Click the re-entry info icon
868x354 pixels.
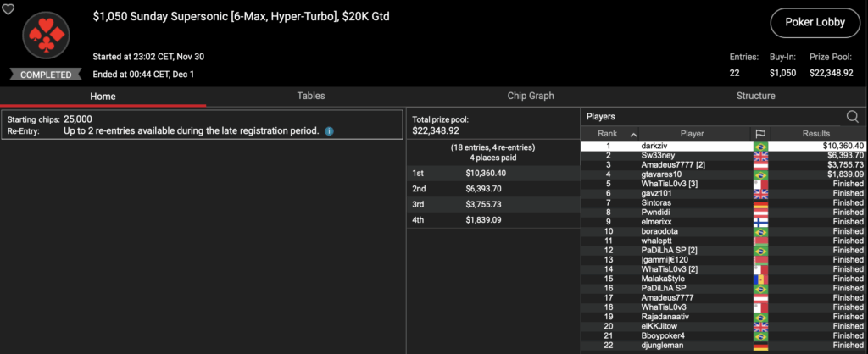click(x=329, y=131)
